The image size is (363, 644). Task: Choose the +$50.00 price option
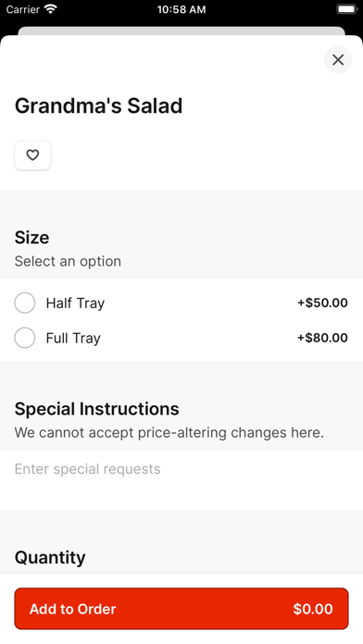pos(322,303)
